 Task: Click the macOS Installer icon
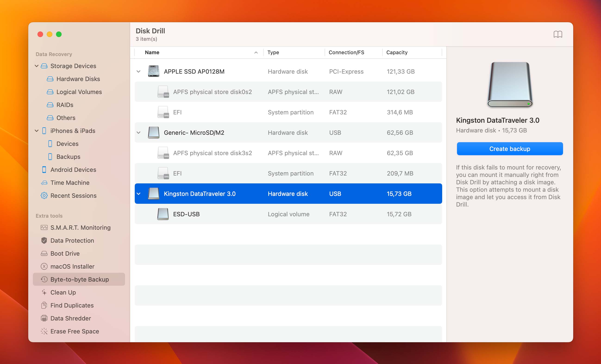point(44,266)
